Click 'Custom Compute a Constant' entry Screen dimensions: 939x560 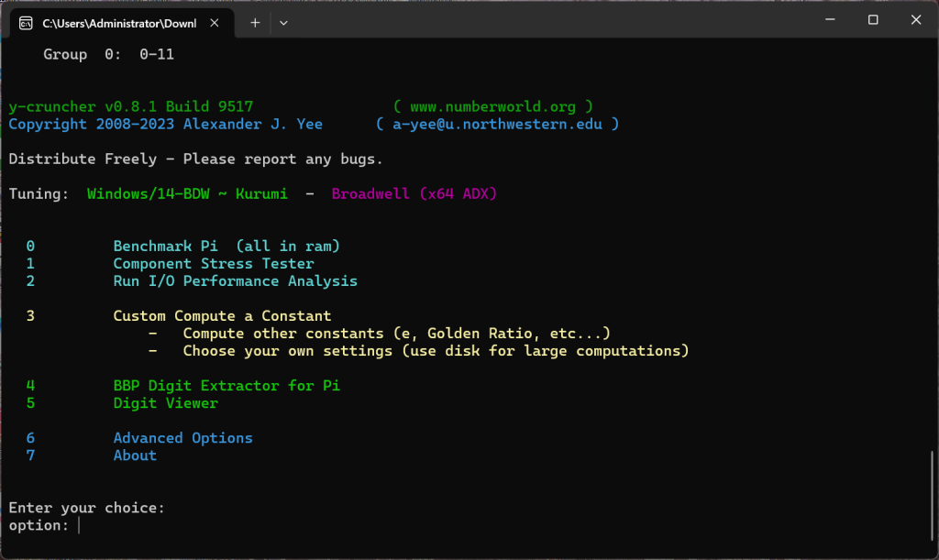(222, 316)
